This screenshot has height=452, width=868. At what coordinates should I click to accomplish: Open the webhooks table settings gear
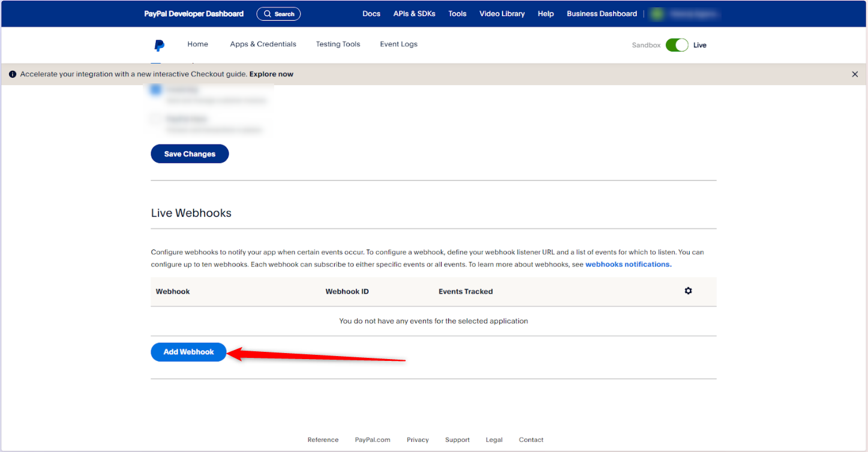[688, 291]
